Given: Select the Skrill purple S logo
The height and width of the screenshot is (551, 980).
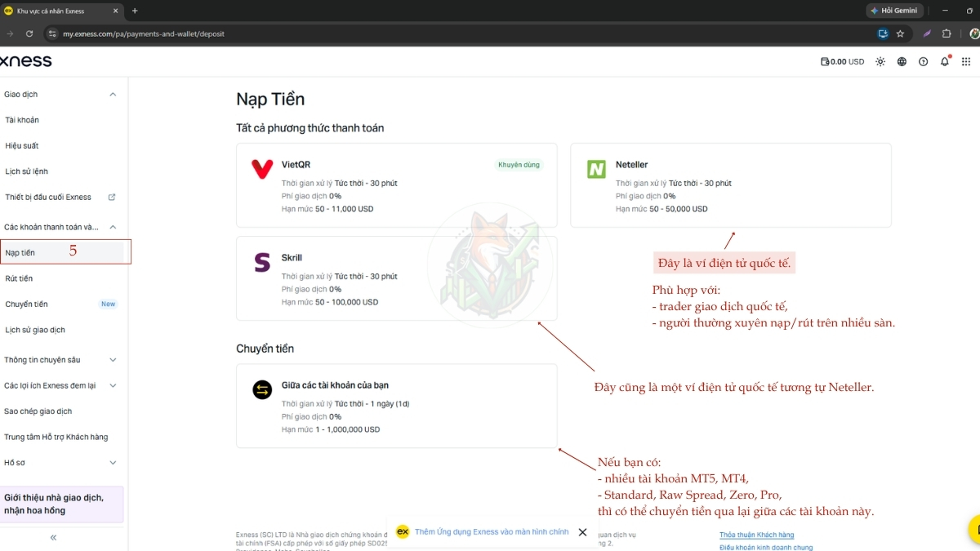Looking at the screenshot, I should point(262,262).
